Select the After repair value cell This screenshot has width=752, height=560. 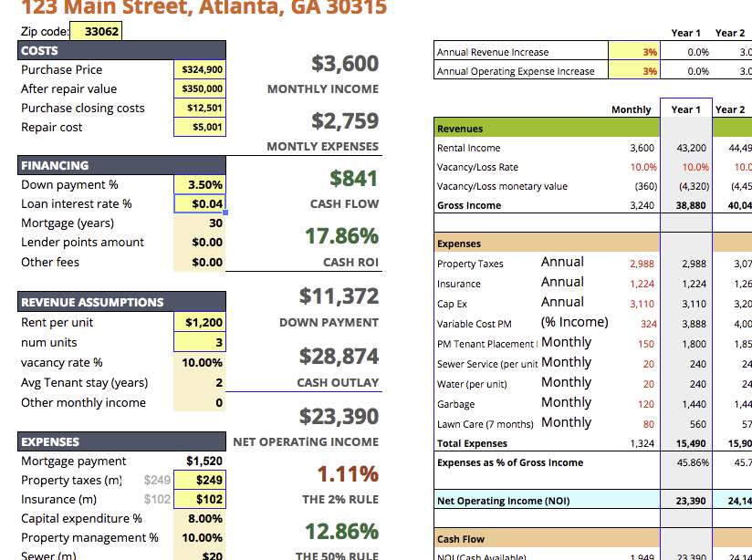click(199, 88)
